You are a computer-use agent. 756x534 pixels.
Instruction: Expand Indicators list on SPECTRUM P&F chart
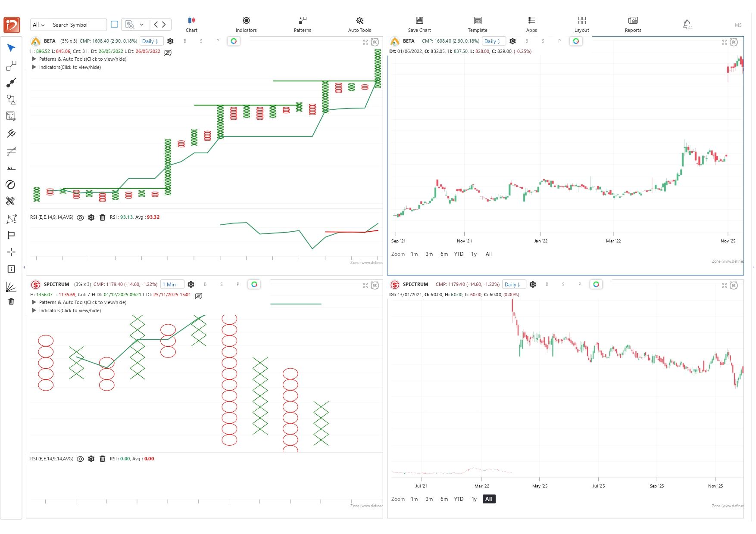34,310
